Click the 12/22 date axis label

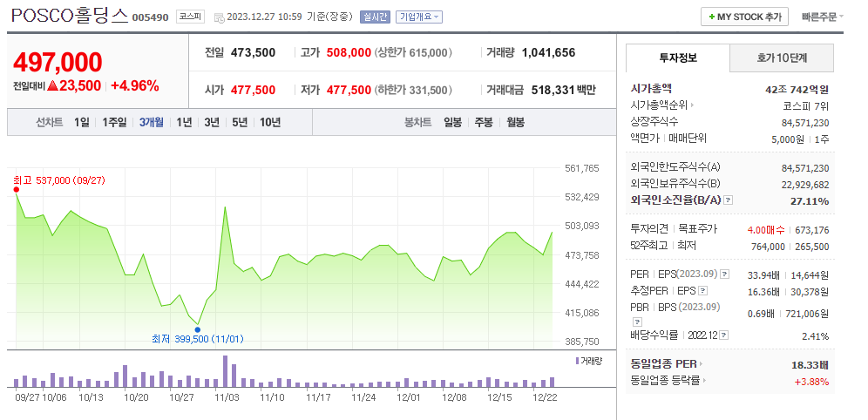(x=544, y=396)
